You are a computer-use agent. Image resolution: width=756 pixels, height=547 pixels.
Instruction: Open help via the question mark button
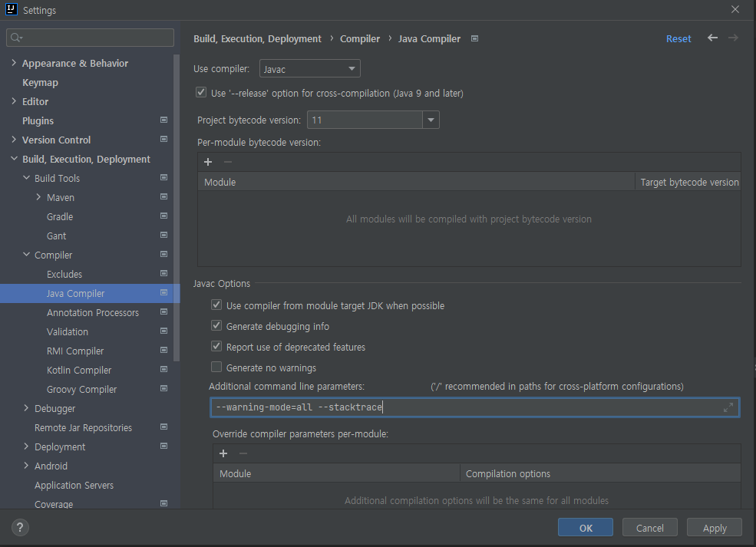pyautogui.click(x=20, y=527)
